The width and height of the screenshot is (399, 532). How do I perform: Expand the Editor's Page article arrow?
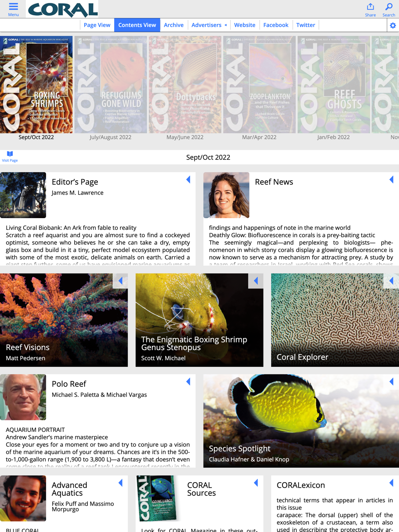[188, 179]
